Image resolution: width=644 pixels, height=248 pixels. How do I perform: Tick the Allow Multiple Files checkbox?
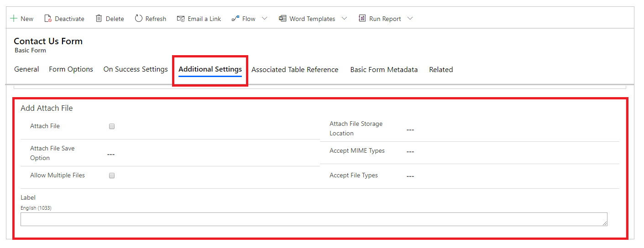click(112, 176)
